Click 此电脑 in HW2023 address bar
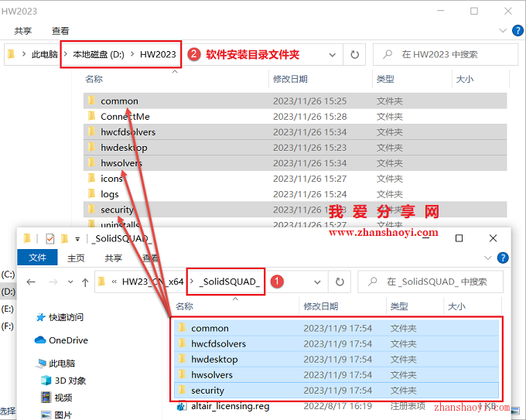526x420 pixels. pos(44,54)
